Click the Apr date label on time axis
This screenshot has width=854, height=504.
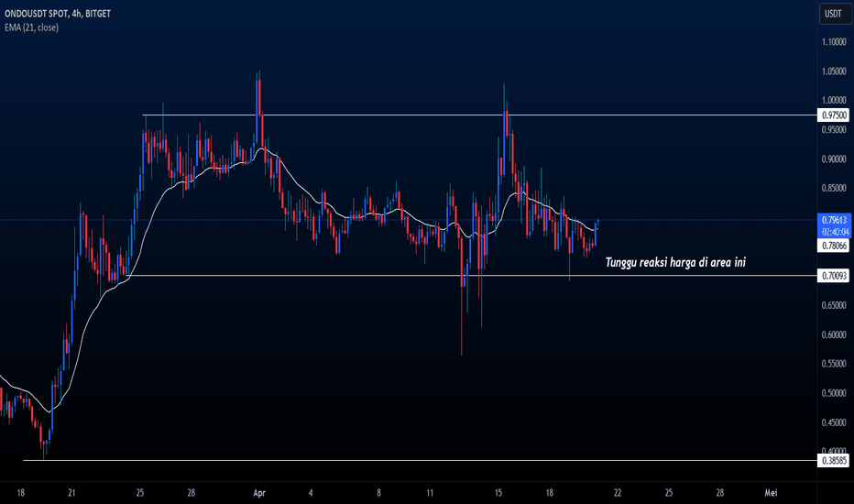point(259,493)
